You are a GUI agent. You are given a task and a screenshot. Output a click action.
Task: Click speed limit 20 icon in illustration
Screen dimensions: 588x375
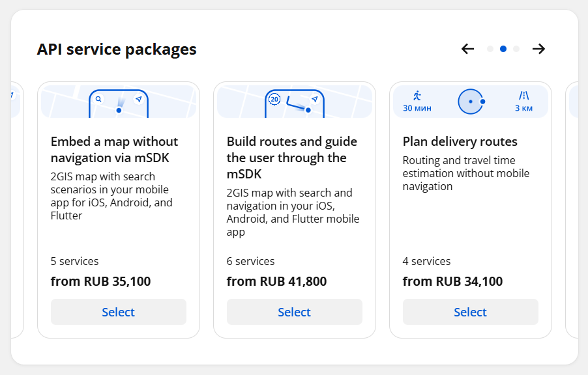pos(274,99)
